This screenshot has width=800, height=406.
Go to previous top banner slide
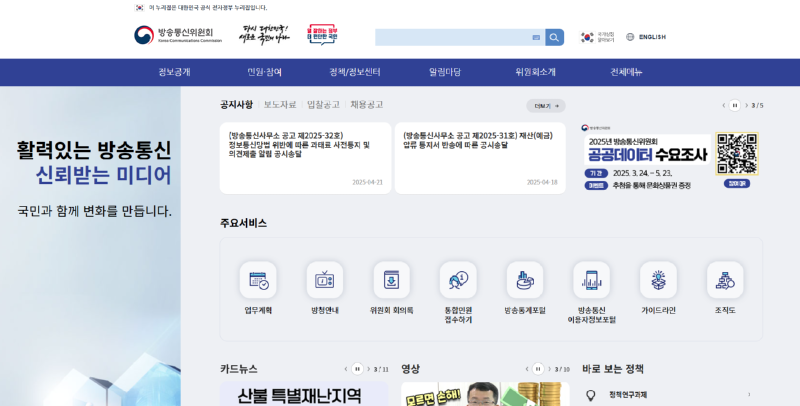tap(723, 106)
